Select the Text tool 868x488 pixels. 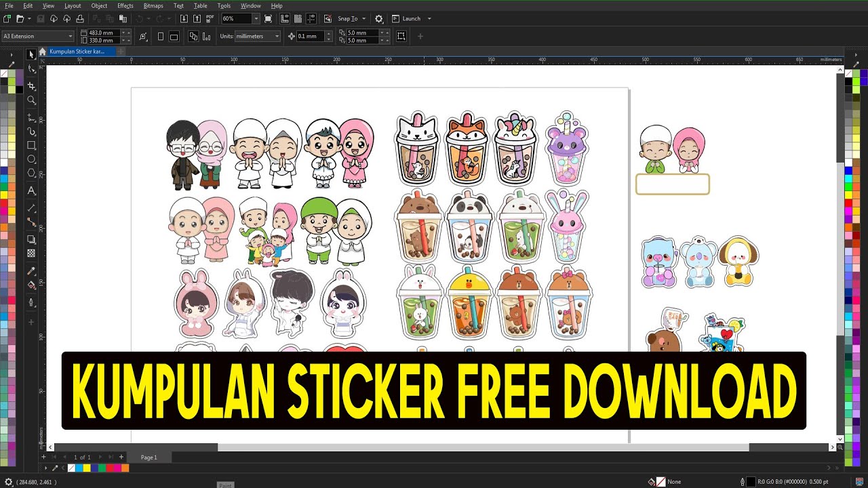click(x=31, y=191)
